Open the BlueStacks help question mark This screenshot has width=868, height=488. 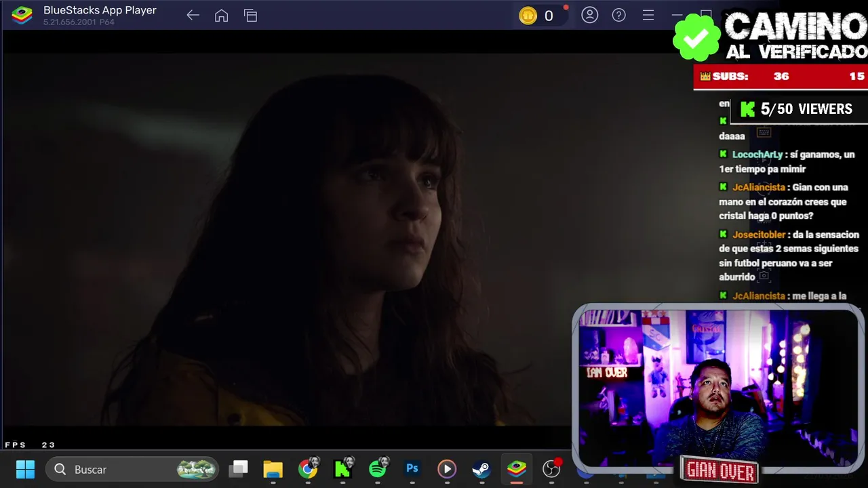[x=619, y=15]
